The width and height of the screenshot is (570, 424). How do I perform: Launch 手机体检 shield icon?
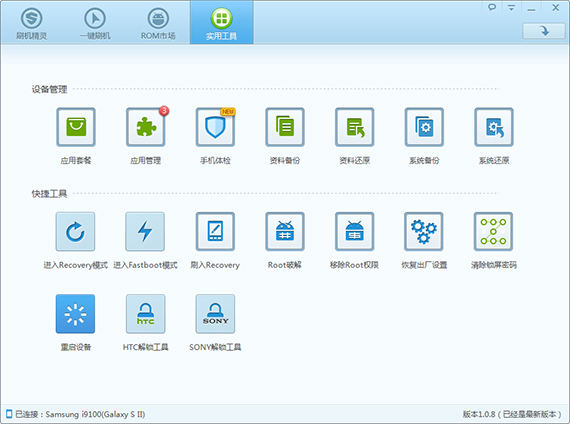[x=215, y=127]
